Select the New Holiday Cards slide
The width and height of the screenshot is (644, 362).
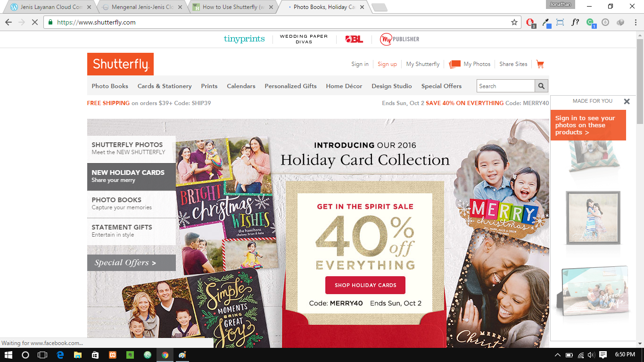tap(132, 177)
